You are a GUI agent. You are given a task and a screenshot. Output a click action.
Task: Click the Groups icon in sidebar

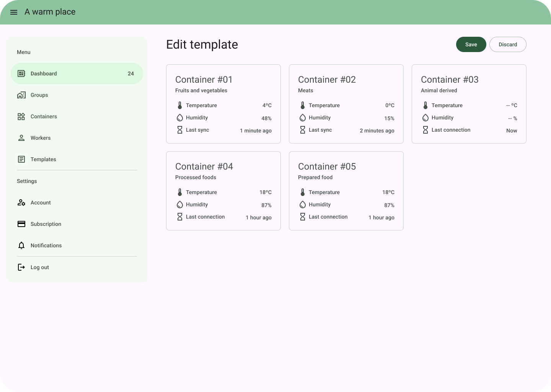(21, 95)
